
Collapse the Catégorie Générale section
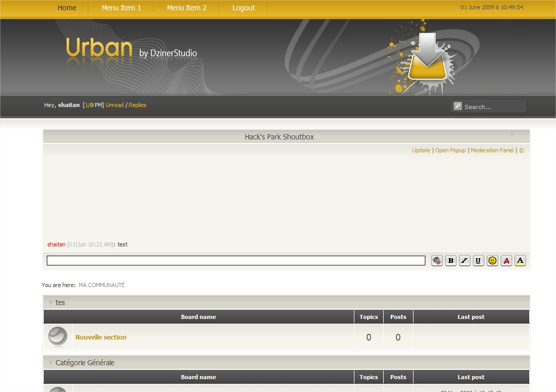[50, 363]
